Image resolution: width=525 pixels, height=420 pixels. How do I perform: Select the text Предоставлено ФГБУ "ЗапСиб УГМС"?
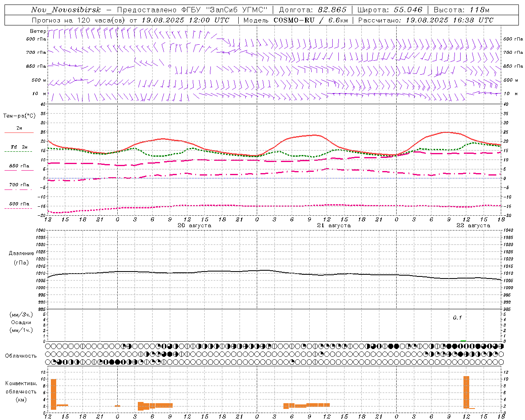point(192,10)
